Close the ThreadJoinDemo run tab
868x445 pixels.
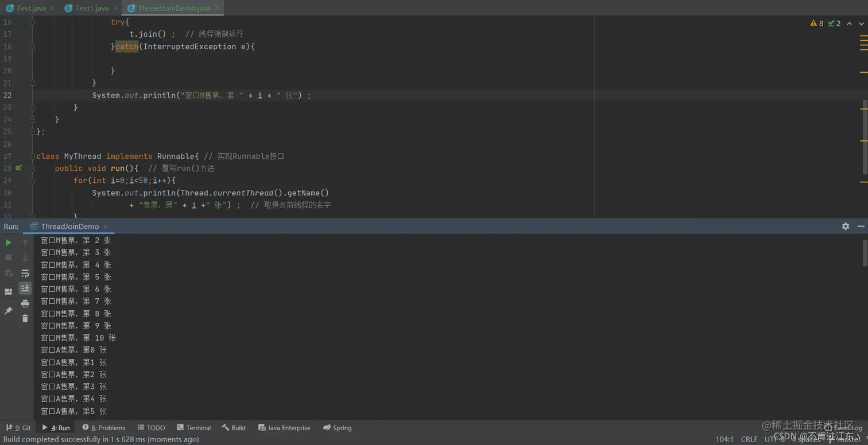pos(106,227)
